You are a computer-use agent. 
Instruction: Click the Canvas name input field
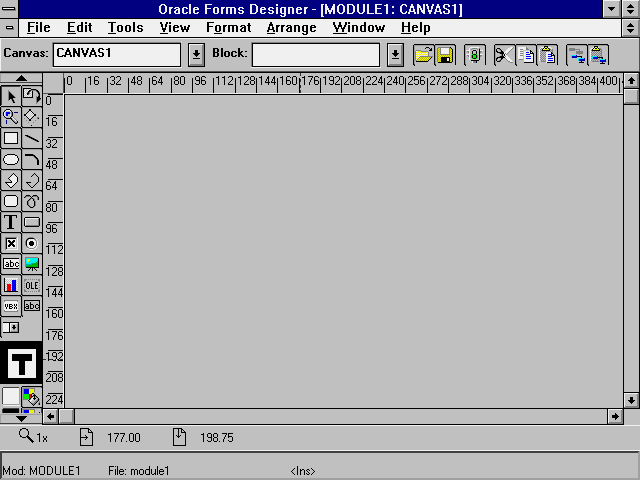pyautogui.click(x=117, y=54)
